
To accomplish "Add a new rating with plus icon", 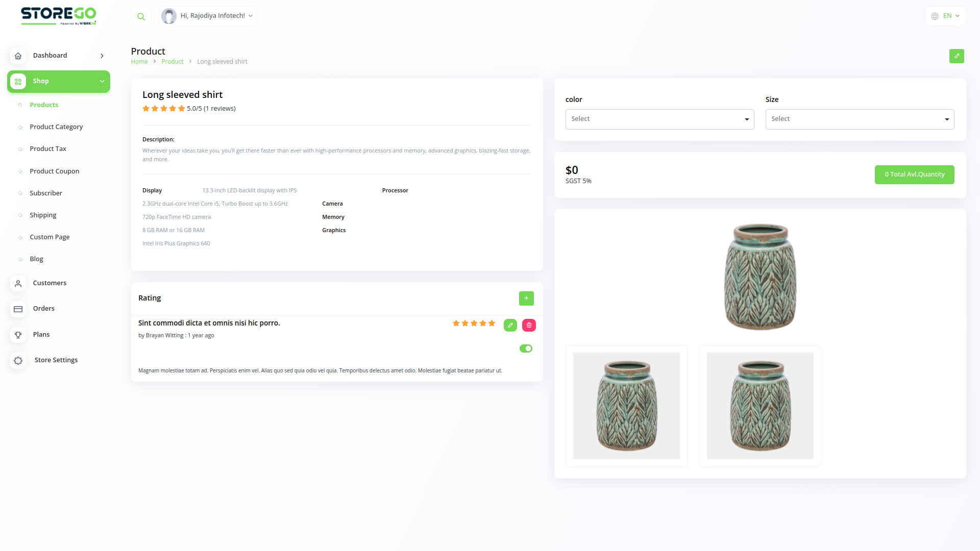I will [x=526, y=298].
